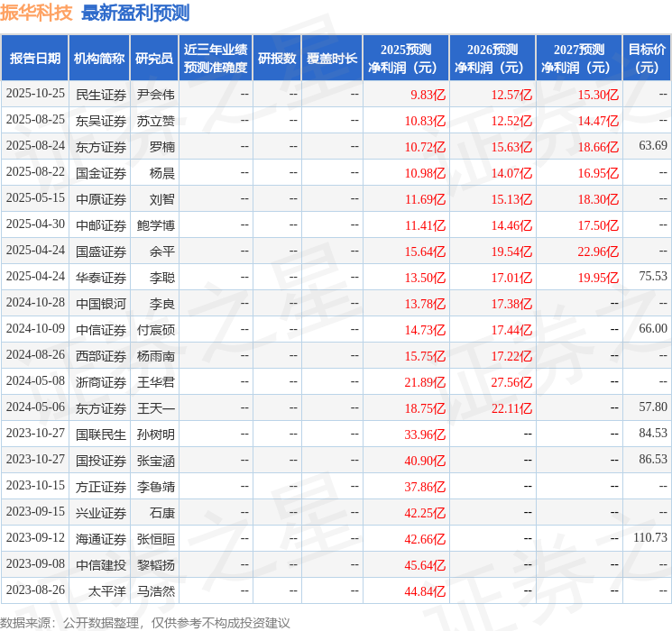The height and width of the screenshot is (631, 672).
Task: Select the 研报数 column header
Action: click(277, 59)
